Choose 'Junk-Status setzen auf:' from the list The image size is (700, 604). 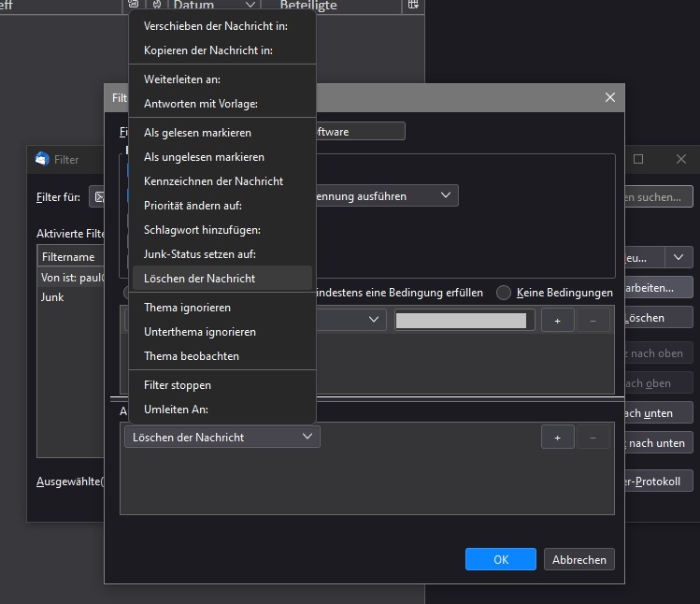point(200,254)
